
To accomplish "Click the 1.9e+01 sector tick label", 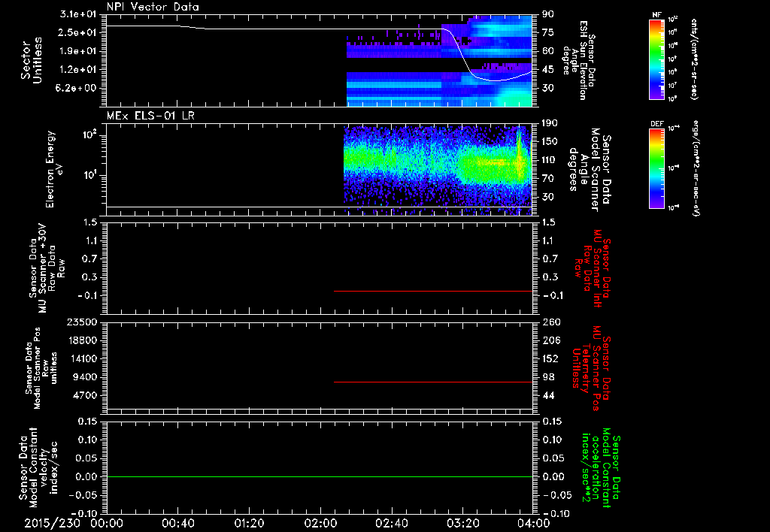I will click(x=78, y=51).
